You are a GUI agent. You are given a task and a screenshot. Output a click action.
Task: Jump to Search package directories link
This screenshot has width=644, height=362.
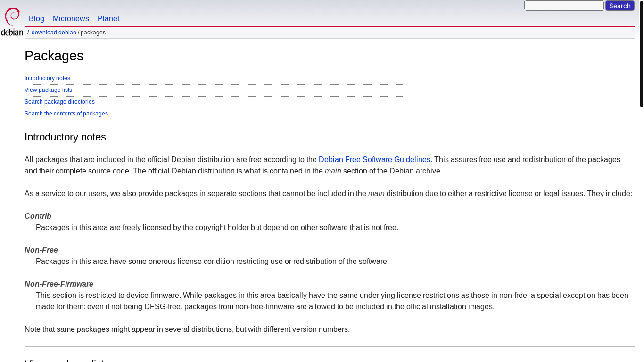pos(59,102)
